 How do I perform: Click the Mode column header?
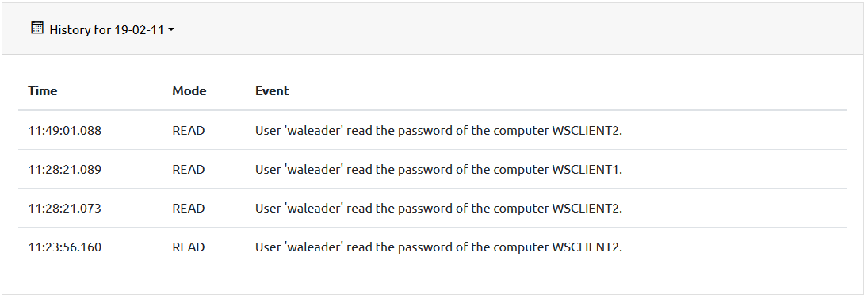coord(189,90)
